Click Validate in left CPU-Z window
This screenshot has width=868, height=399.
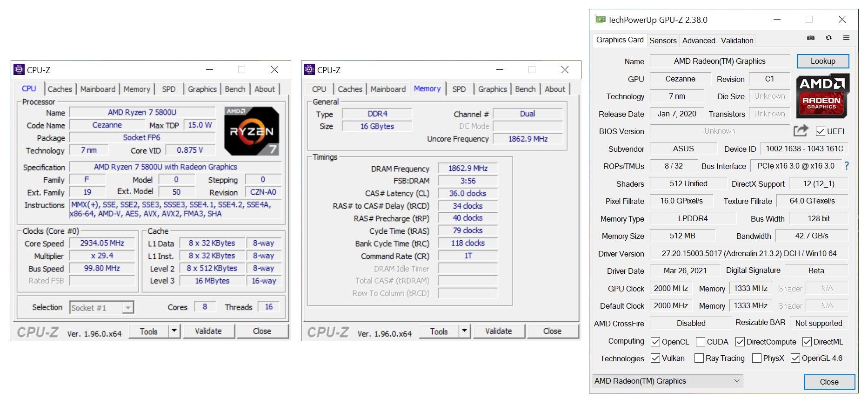(x=208, y=331)
